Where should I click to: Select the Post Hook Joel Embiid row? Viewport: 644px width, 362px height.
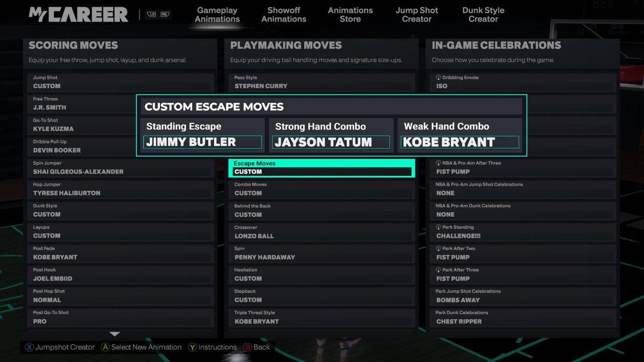coord(120,275)
